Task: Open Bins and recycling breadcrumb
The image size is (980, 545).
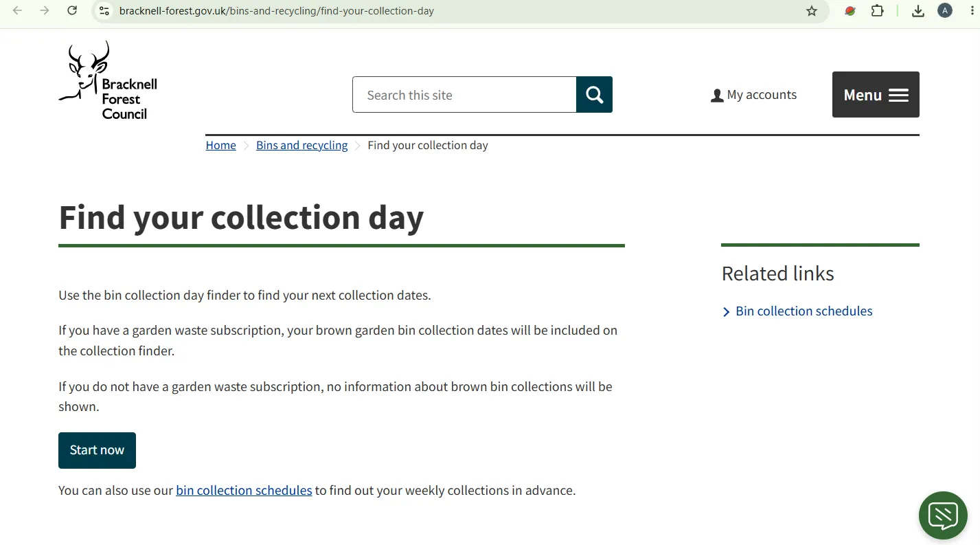Action: coord(301,145)
